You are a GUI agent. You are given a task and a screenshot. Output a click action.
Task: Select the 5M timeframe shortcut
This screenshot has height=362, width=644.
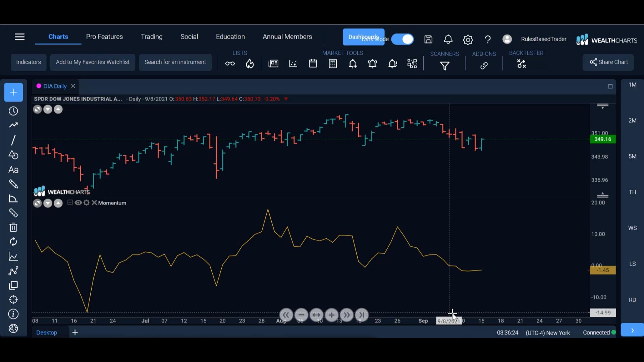[x=632, y=157]
